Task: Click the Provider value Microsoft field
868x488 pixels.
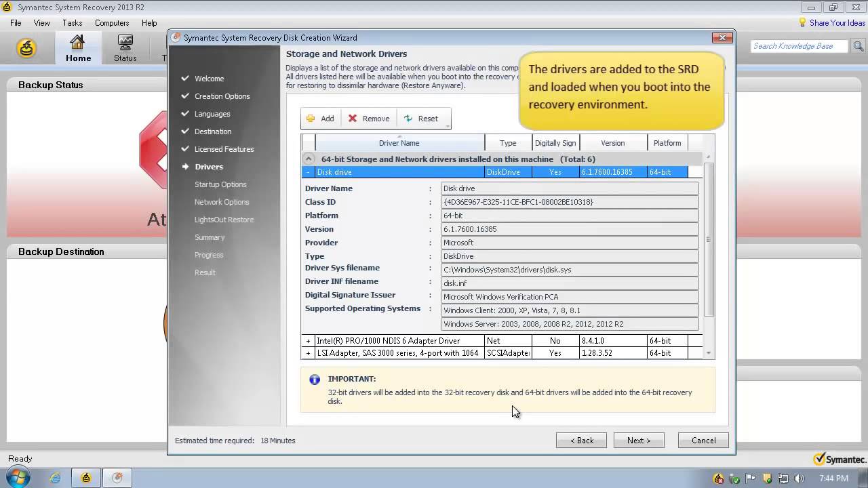Action: pos(570,243)
